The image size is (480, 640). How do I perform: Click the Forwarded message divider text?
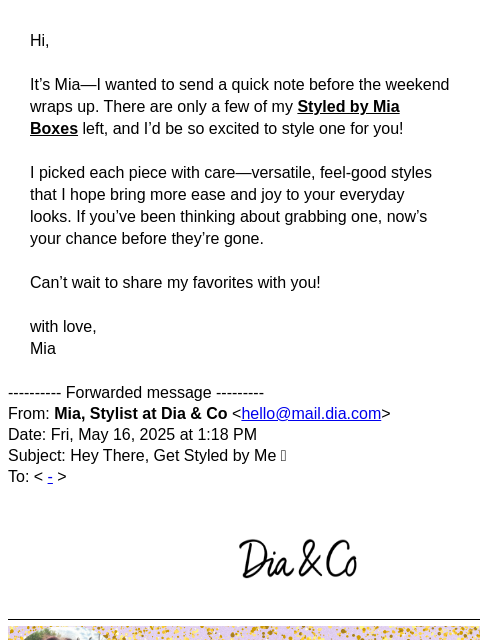pyautogui.click(x=136, y=393)
